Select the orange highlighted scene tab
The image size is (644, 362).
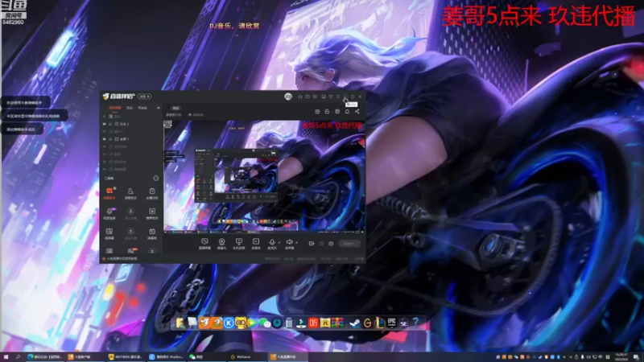[114, 108]
